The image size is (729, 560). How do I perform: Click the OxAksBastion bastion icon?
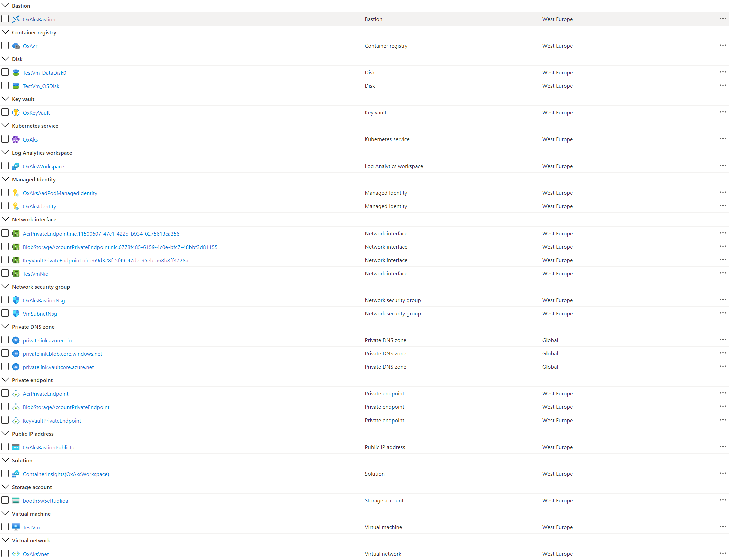16,19
